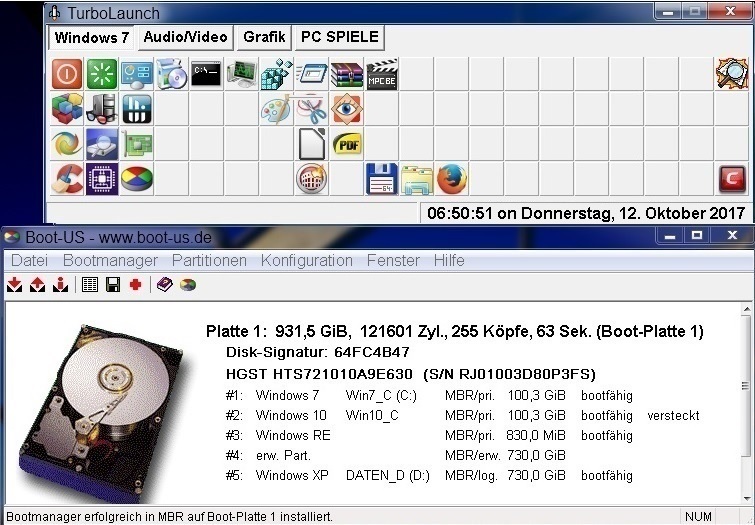
Task: Open the Partitionen menu
Action: coord(209,261)
